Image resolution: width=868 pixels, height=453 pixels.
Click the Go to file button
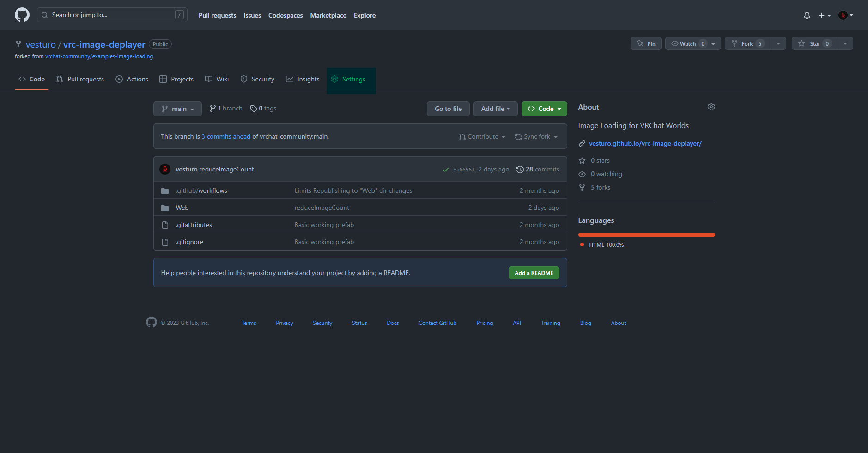click(448, 109)
